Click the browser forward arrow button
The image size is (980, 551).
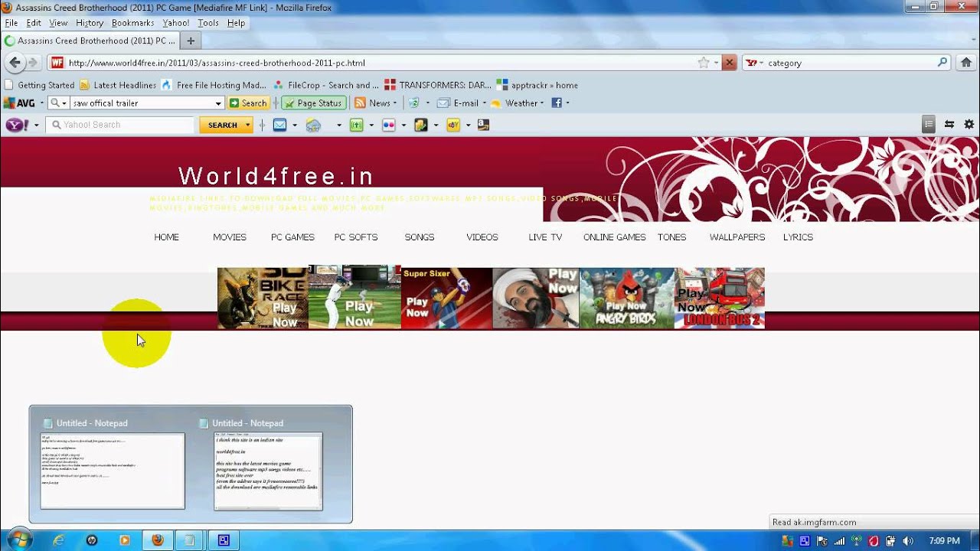(32, 63)
